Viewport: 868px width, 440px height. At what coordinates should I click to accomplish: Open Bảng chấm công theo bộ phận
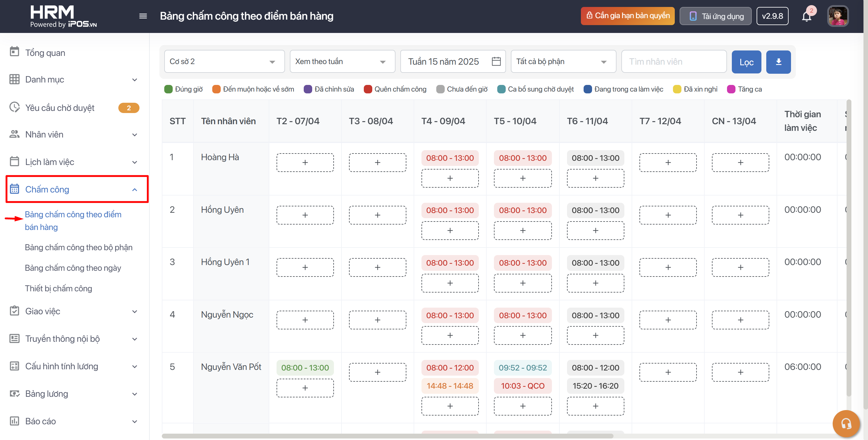(78, 247)
